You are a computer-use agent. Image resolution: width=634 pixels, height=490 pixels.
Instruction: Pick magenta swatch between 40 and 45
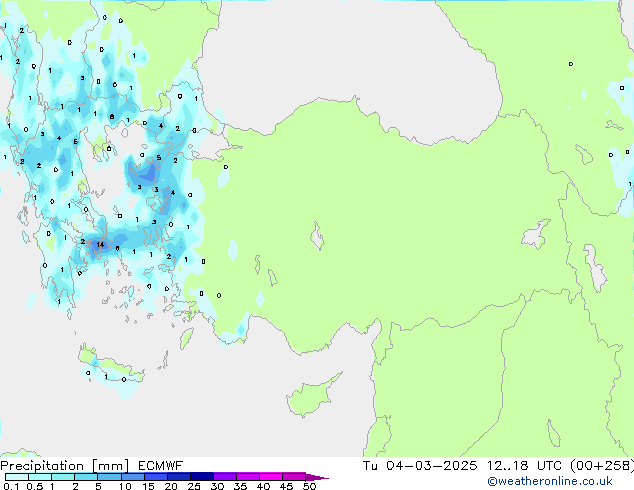[271, 477]
